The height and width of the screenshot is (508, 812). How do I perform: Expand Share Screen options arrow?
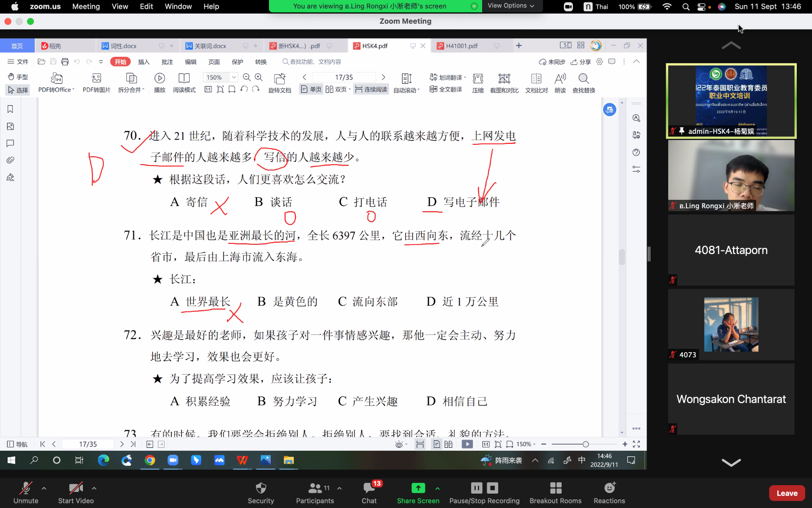(x=438, y=488)
